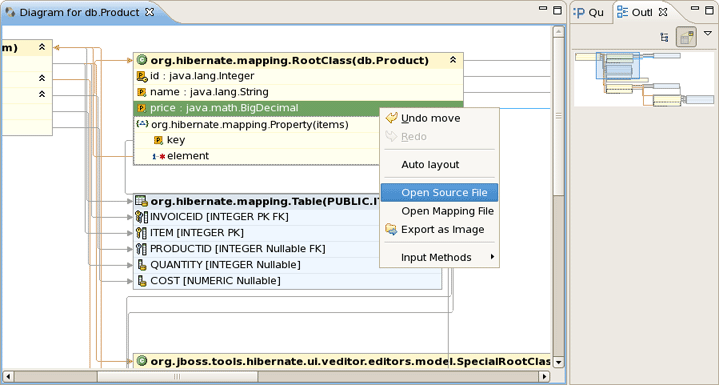Click the items collection property icon
This screenshot has width=719, height=385.
pyautogui.click(x=143, y=124)
